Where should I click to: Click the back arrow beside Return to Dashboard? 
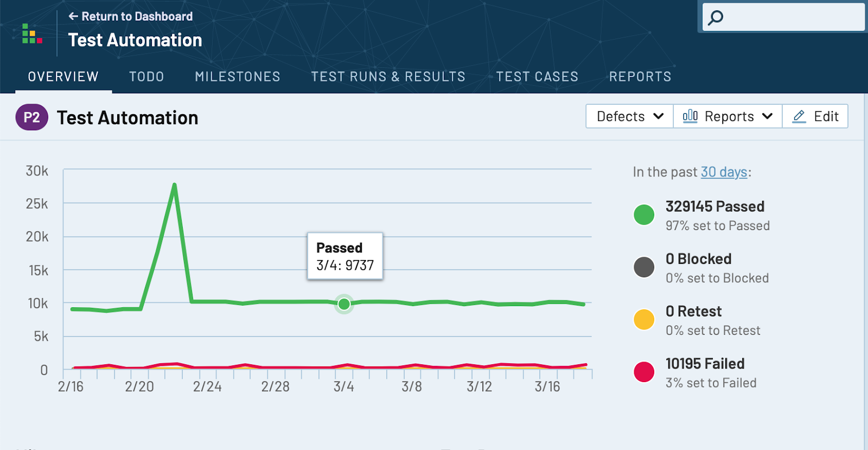73,16
